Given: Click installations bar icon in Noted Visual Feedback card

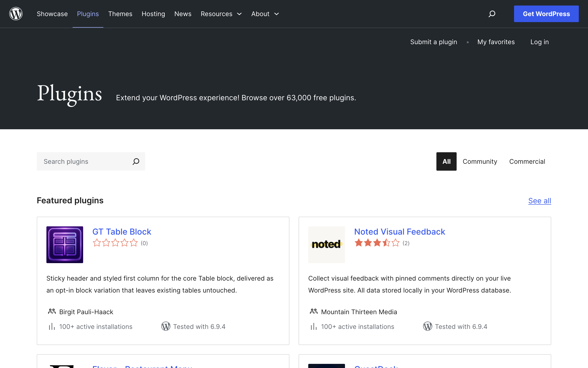Looking at the screenshot, I should point(314,326).
